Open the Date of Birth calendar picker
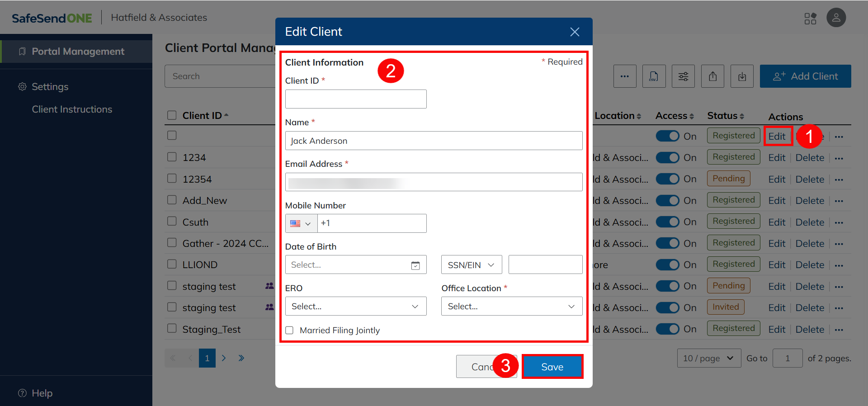This screenshot has height=406, width=868. click(415, 265)
